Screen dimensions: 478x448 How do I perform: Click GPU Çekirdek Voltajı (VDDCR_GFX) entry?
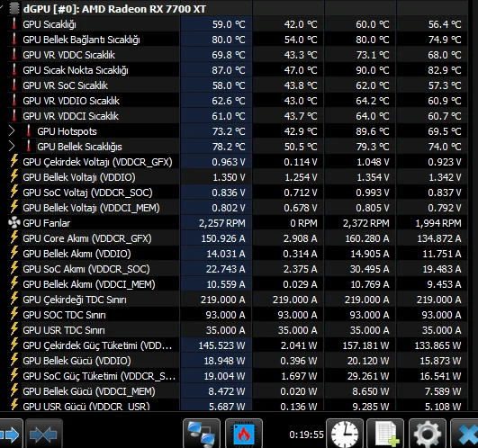[97, 162]
